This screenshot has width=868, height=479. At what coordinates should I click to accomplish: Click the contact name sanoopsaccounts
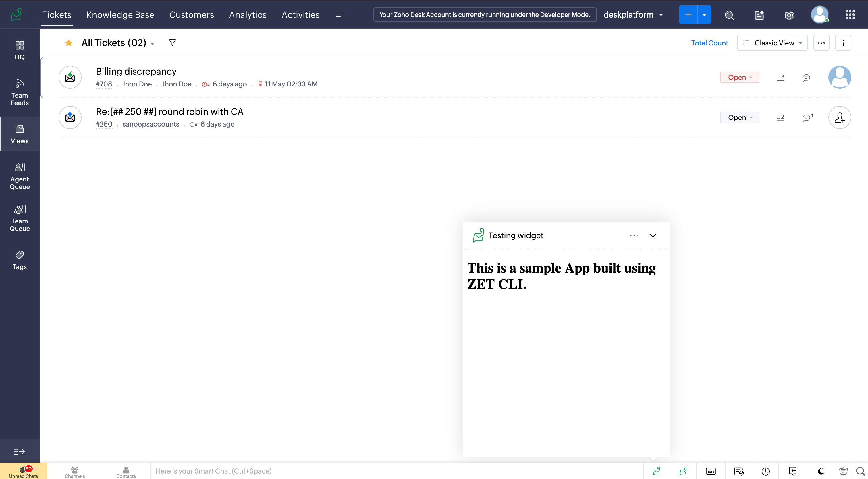[151, 124]
